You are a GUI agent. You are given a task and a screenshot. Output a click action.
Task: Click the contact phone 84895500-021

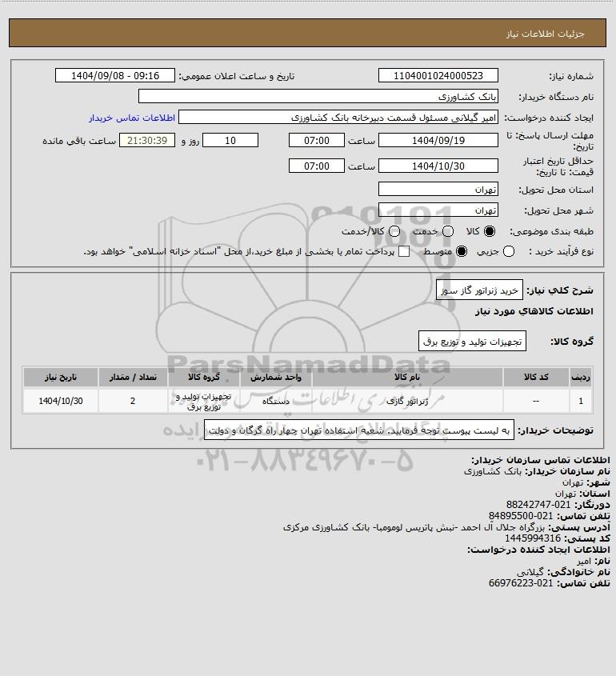pyautogui.click(x=521, y=516)
